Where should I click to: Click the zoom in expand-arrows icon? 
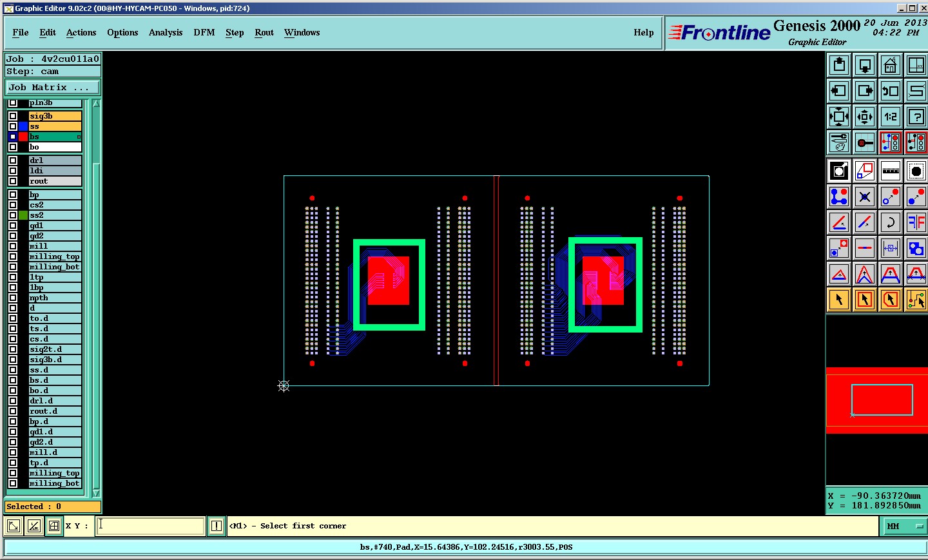tap(839, 117)
